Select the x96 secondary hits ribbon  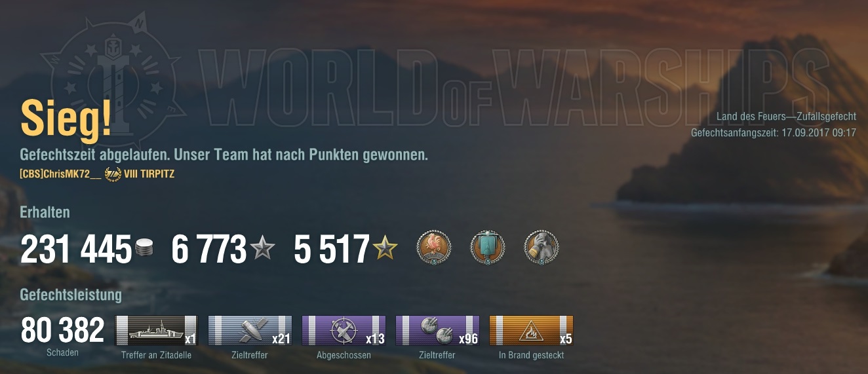pos(437,331)
